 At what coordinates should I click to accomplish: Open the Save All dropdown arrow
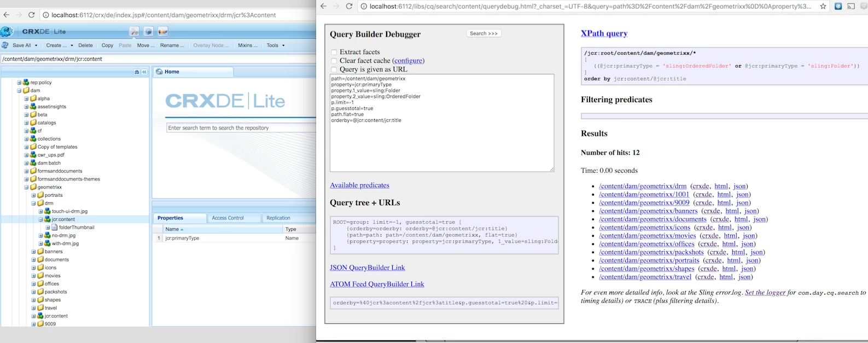click(36, 46)
